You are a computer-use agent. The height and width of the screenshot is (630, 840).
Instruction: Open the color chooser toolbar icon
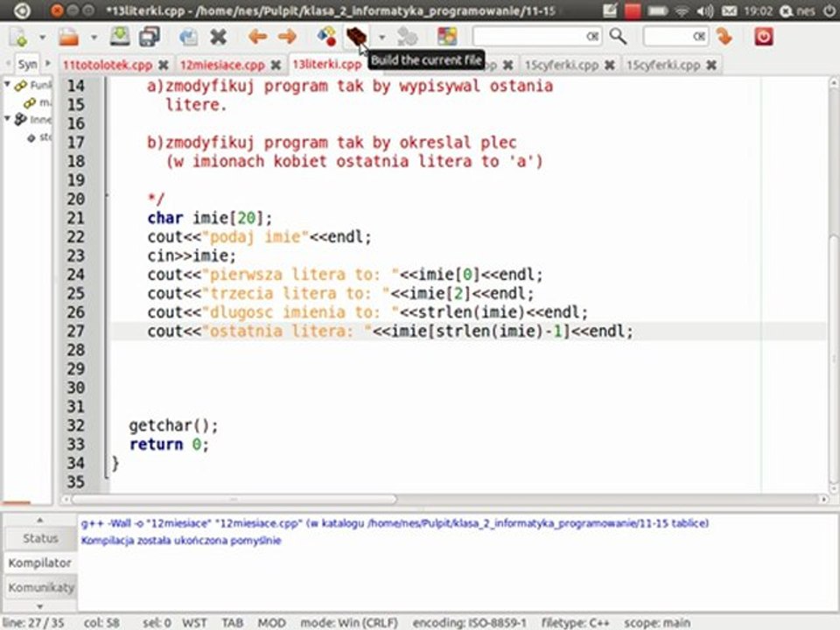[x=447, y=37]
